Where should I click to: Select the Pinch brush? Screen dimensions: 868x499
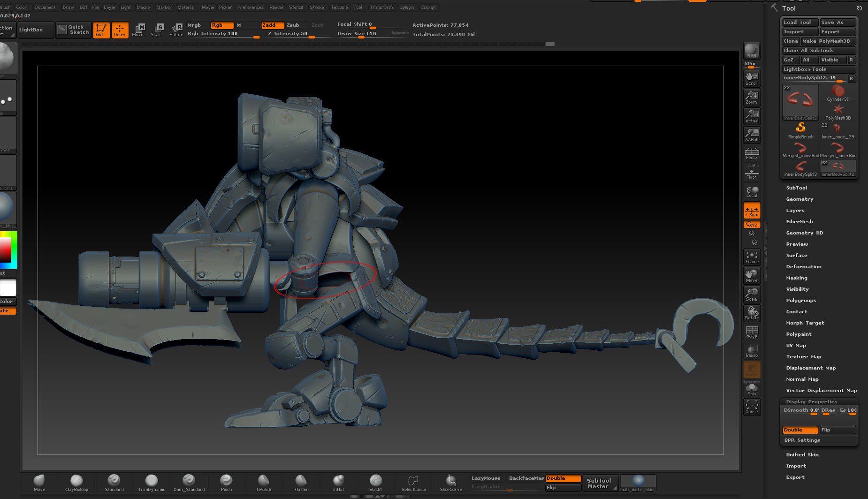point(226,483)
